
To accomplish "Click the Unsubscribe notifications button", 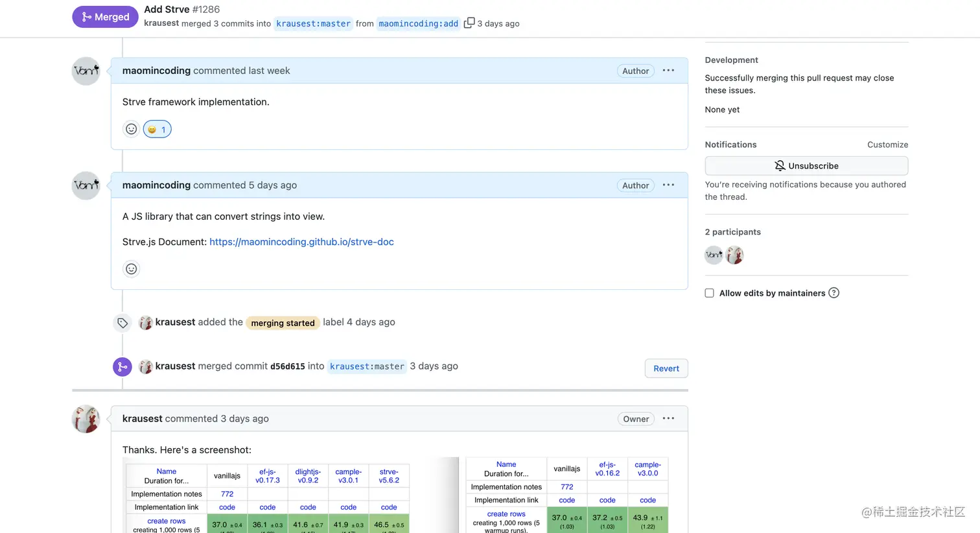I will click(x=806, y=166).
